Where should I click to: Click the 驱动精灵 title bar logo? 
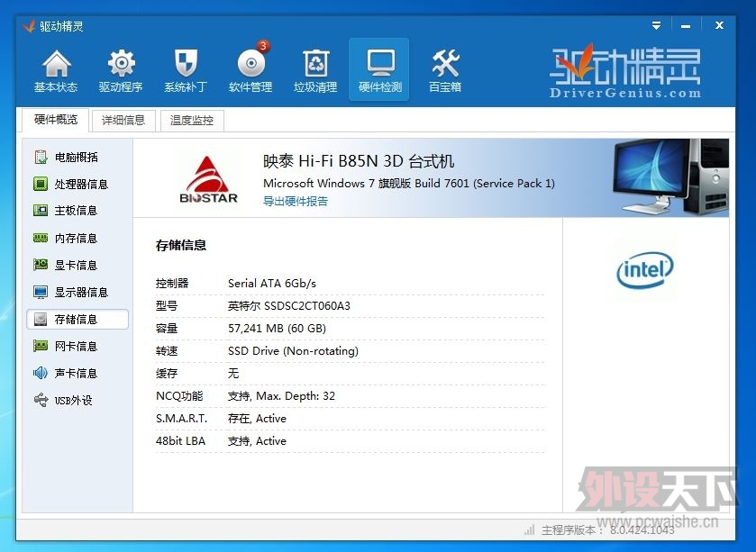coord(29,25)
